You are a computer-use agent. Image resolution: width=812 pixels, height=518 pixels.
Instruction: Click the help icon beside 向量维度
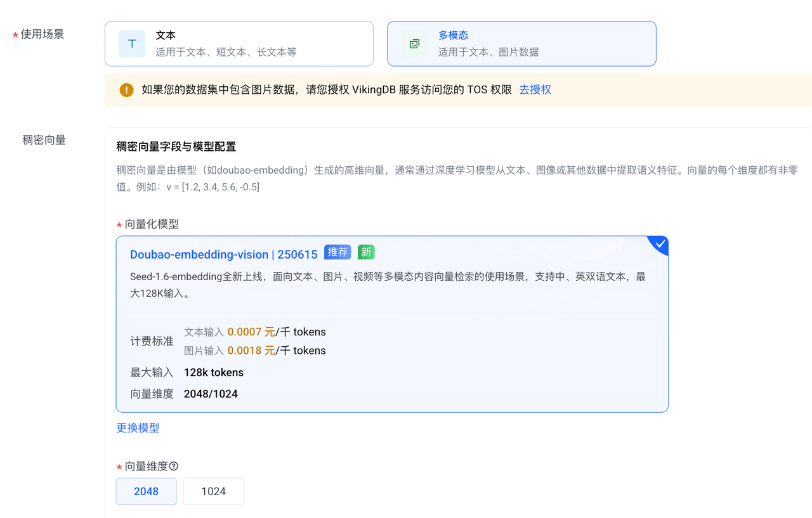[x=174, y=466]
